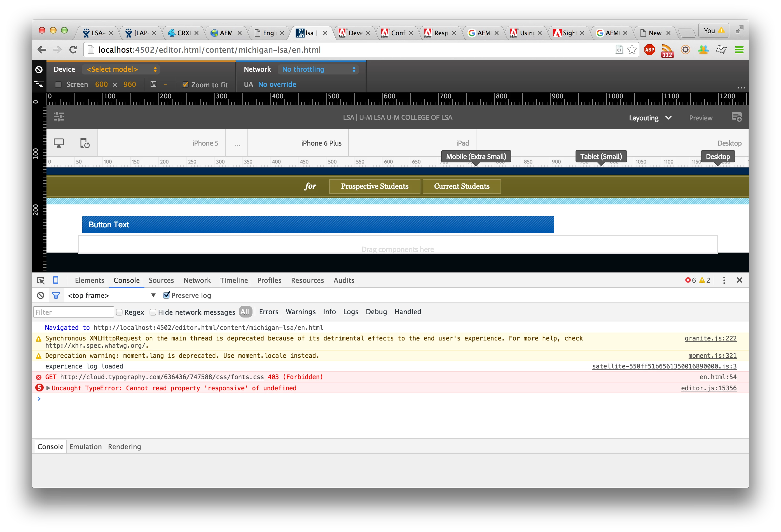Open the editor.js:15356 source link

tap(708, 388)
